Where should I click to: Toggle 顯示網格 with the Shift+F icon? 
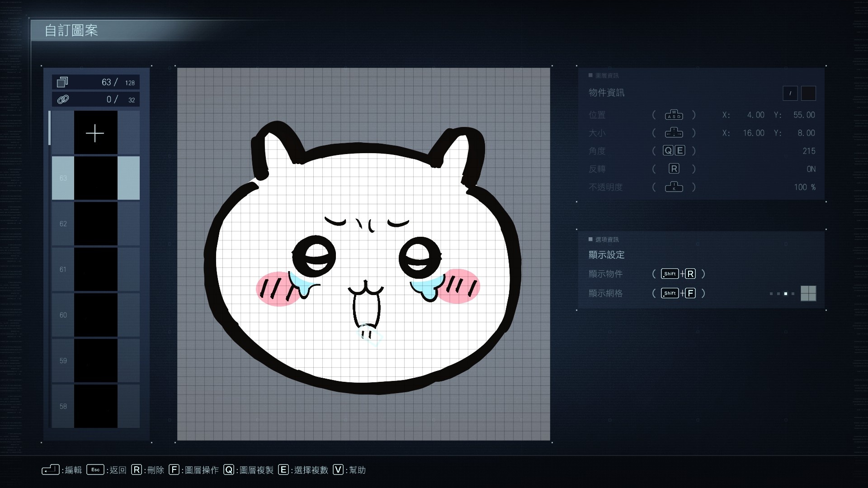click(678, 293)
